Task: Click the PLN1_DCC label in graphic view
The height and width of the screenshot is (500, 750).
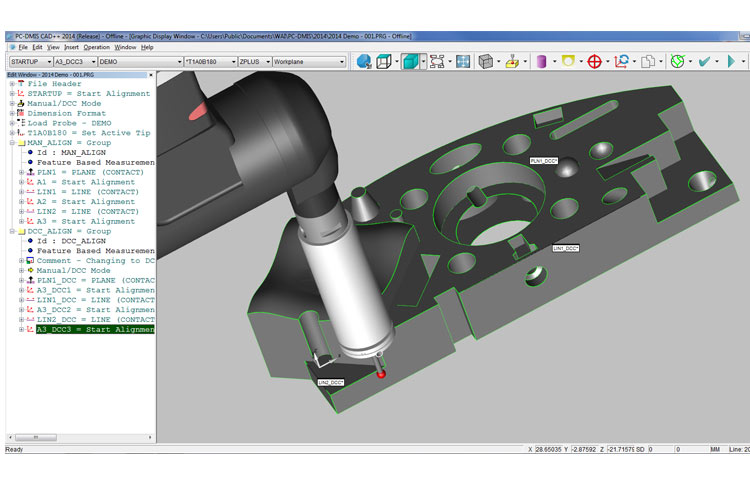Action: [544, 161]
